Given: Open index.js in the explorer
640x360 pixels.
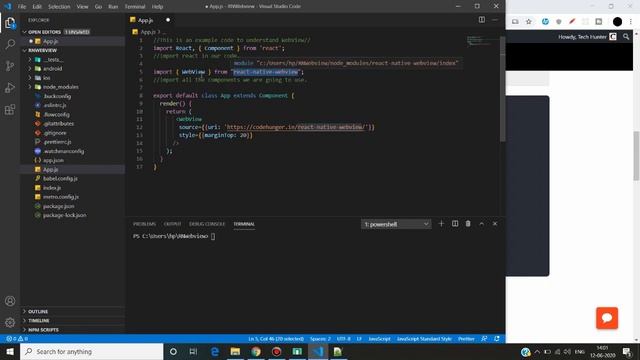Looking at the screenshot, I should click(52, 188).
